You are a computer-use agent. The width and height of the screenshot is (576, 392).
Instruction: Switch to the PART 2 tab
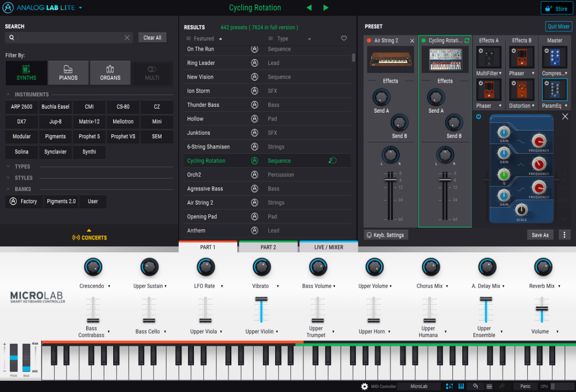click(x=268, y=247)
